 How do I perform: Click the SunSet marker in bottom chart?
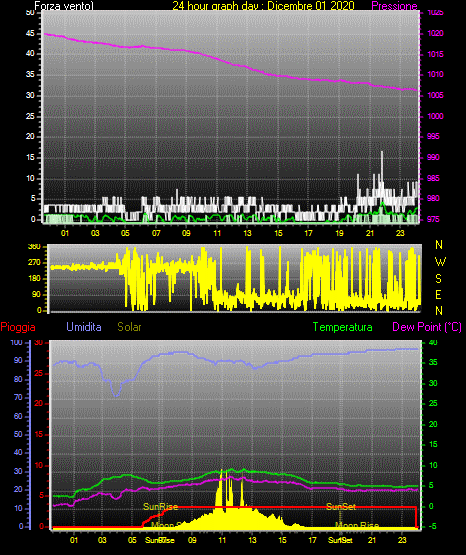[340, 507]
